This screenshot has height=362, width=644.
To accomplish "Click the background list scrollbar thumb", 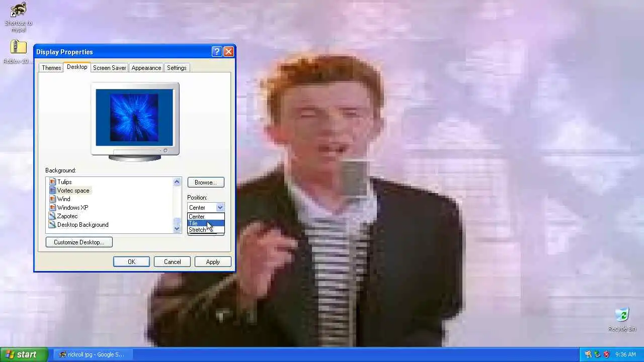I will pyautogui.click(x=177, y=221).
